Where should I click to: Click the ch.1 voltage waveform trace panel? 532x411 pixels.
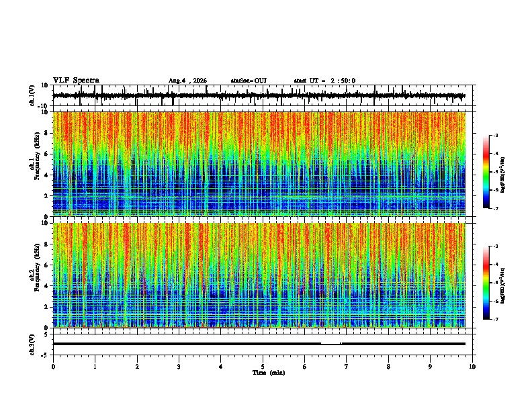point(263,95)
